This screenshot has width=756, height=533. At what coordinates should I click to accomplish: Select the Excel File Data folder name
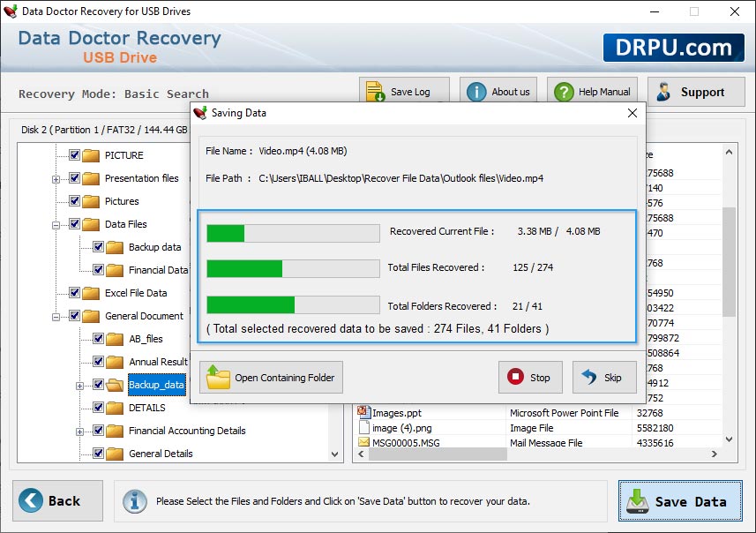click(x=136, y=293)
